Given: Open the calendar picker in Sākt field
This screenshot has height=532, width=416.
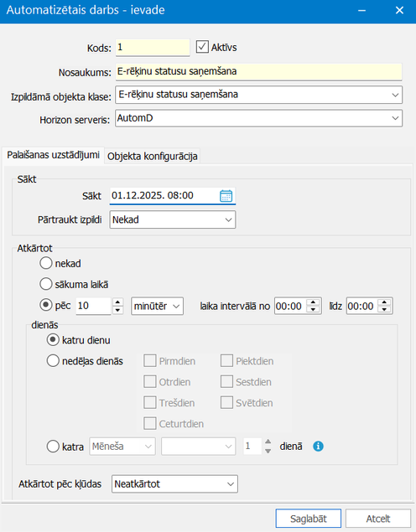Looking at the screenshot, I should 226,196.
